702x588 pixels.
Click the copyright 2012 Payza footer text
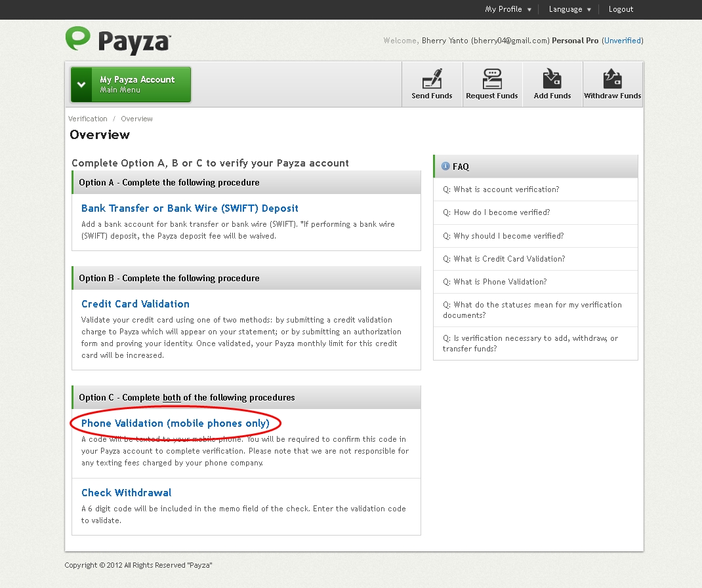pos(138,565)
